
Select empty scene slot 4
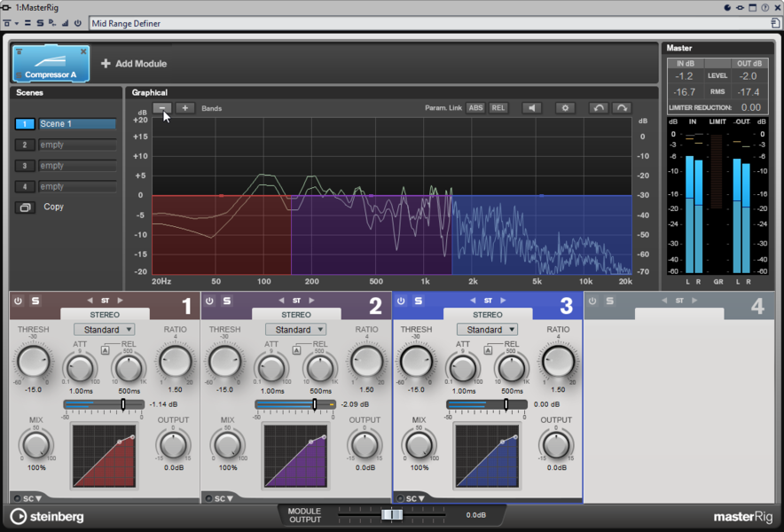coord(77,187)
